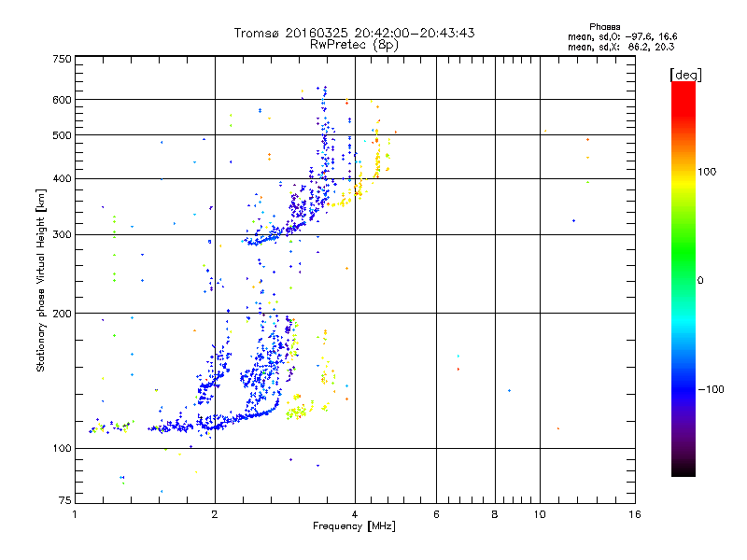The image size is (747, 560).
Task: Click the 'Stationary phase Virtual Height [km]' label
Action: [x=41, y=281]
